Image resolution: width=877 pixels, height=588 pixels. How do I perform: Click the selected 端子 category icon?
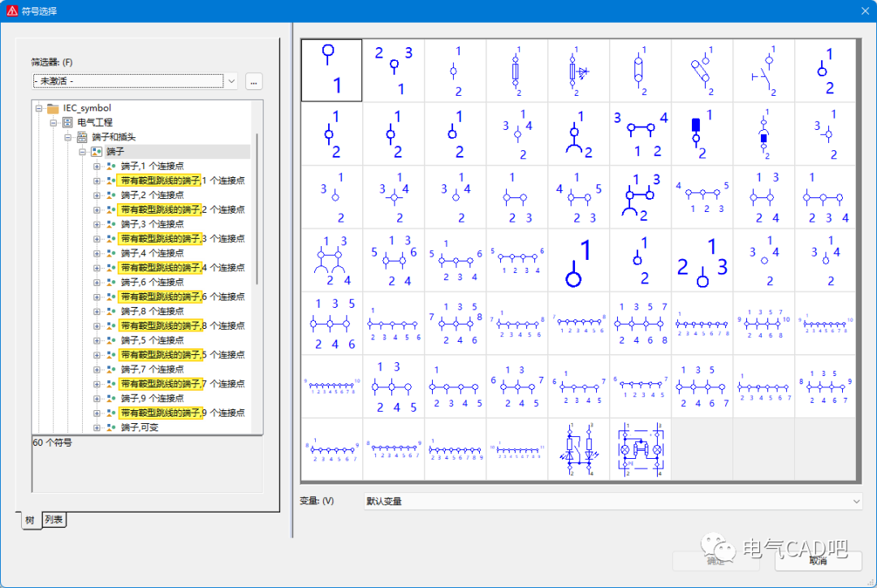pyautogui.click(x=96, y=152)
